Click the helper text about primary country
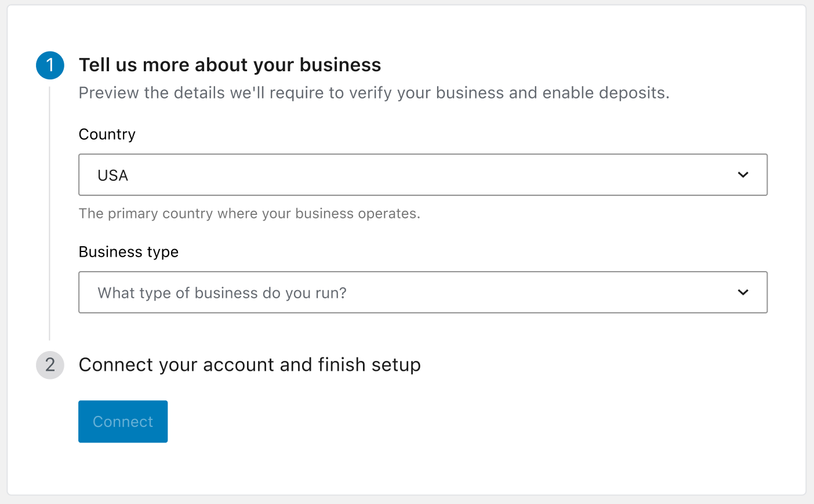Image resolution: width=814 pixels, height=504 pixels. point(250,213)
